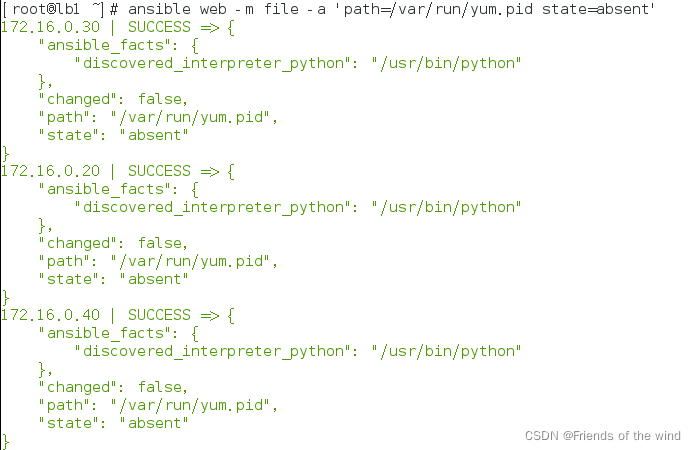
Task: Click SUCCESS status for host 172.16.0.20
Action: [159, 171]
